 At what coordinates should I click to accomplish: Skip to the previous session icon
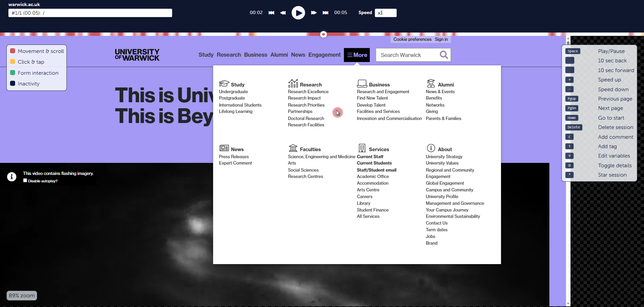click(271, 13)
